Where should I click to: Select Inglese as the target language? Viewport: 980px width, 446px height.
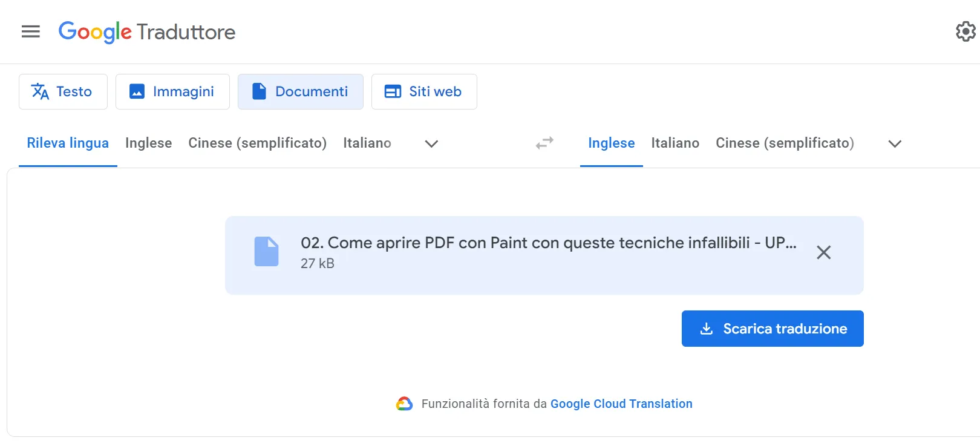coord(612,143)
